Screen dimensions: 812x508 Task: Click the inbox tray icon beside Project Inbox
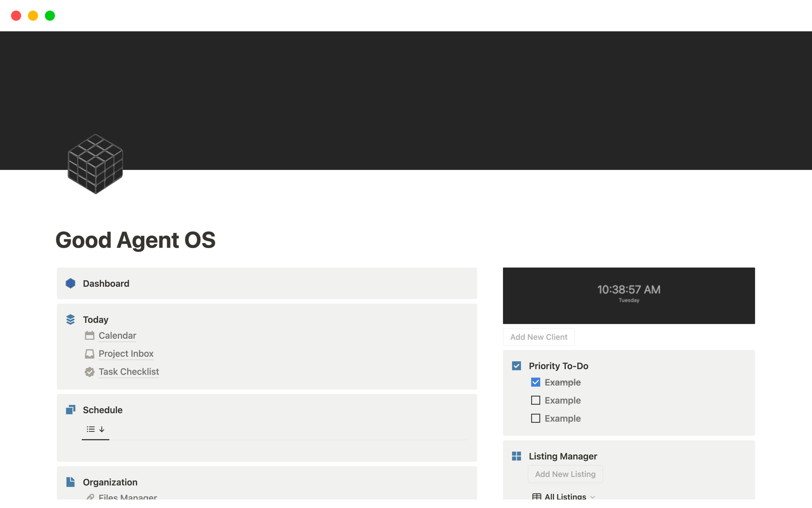(89, 354)
